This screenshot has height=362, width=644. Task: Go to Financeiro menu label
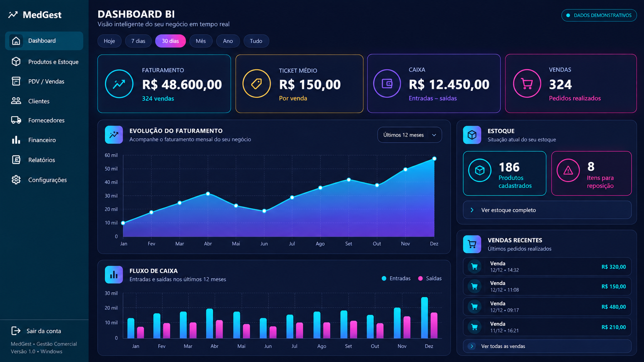[x=42, y=140]
